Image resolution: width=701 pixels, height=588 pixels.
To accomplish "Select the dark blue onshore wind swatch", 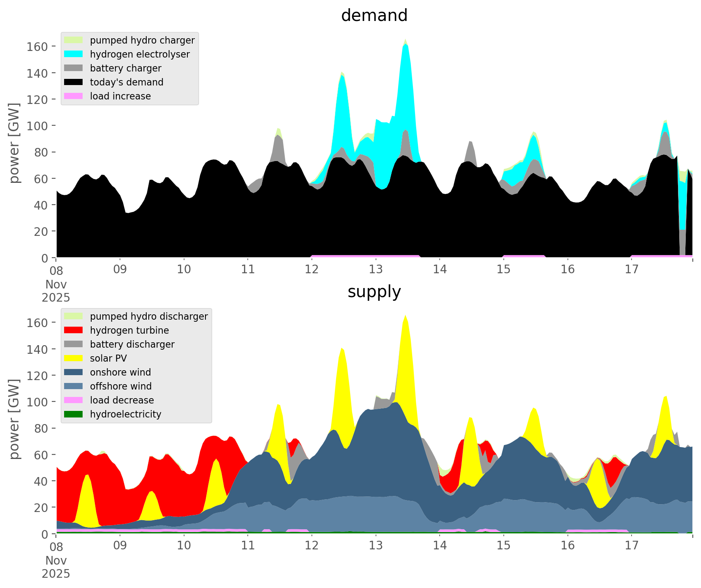I will tap(74, 372).
